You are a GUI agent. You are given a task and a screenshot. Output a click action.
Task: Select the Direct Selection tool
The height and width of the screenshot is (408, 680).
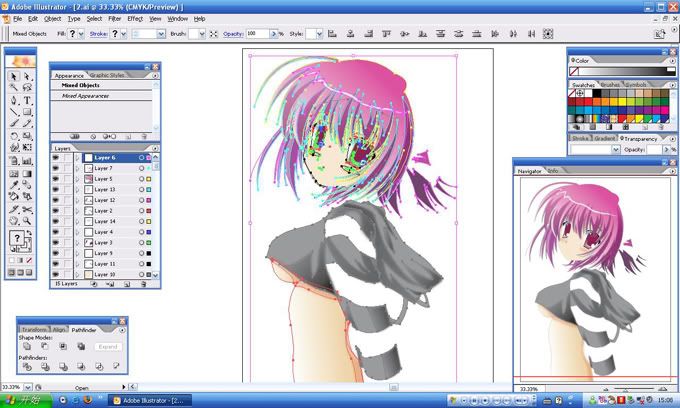tap(27, 76)
